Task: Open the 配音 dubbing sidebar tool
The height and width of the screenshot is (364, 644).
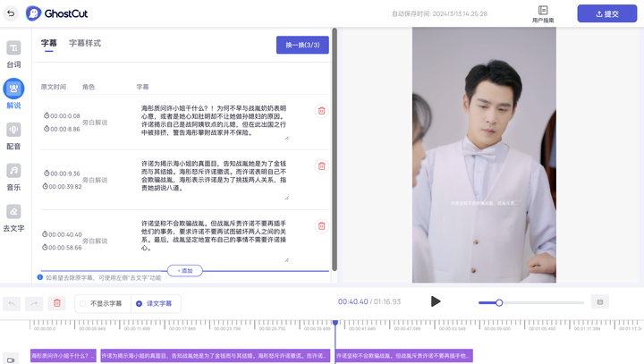Action: [x=13, y=136]
